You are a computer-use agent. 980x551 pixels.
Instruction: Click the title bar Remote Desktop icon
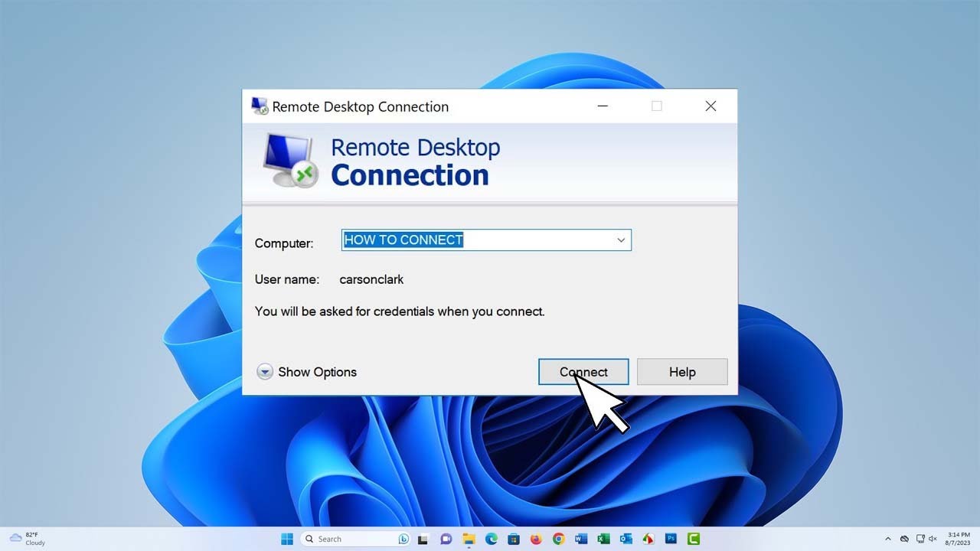click(260, 106)
